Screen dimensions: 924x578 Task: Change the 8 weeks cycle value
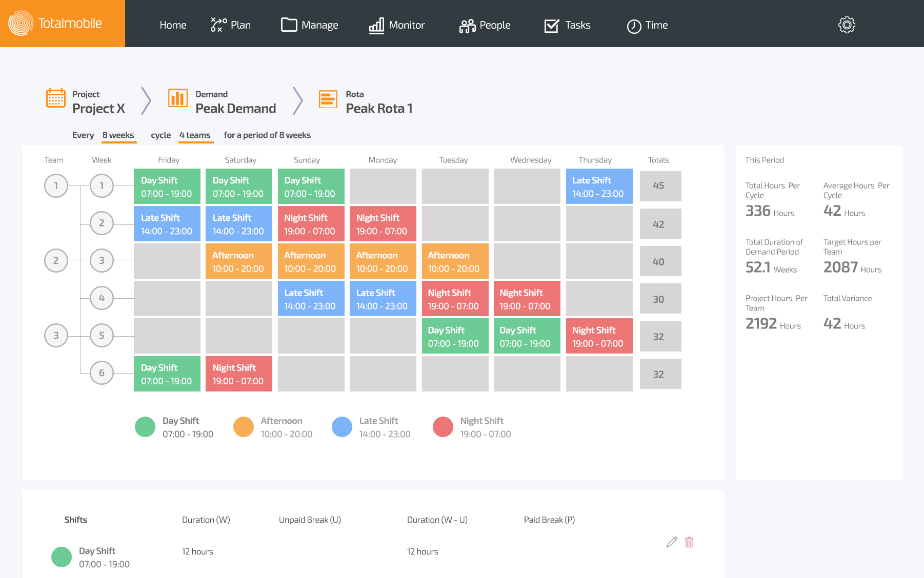tap(118, 135)
